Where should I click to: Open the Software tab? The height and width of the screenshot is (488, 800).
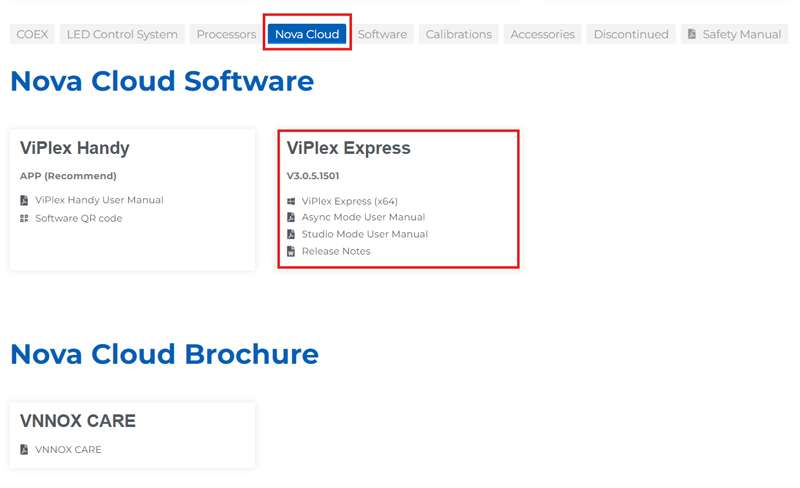(382, 34)
